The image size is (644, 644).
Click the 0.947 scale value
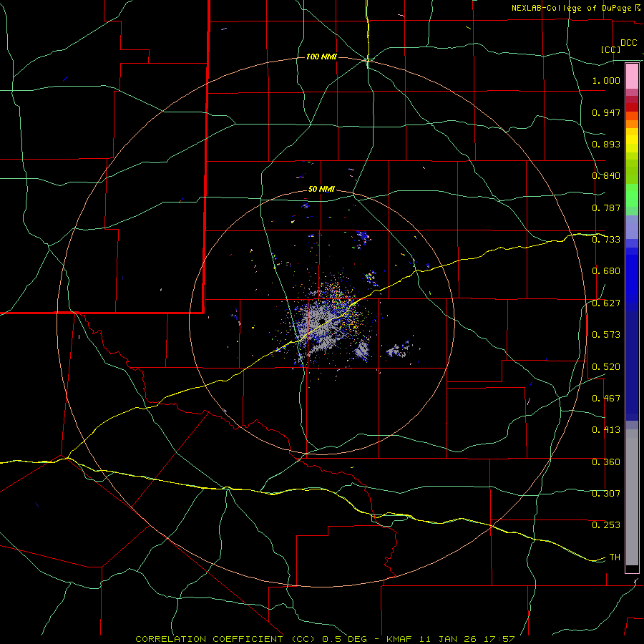(606, 112)
